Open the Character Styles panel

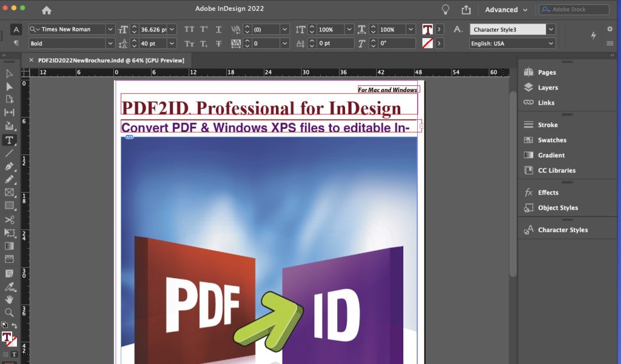(562, 230)
